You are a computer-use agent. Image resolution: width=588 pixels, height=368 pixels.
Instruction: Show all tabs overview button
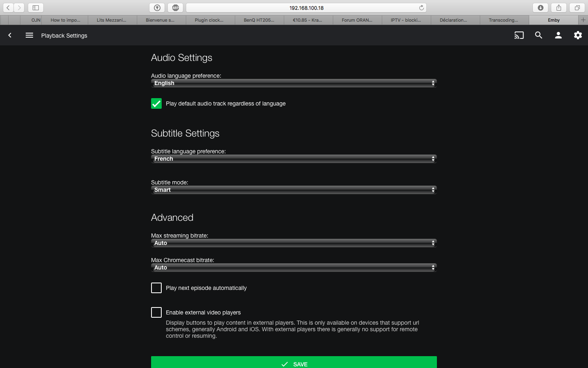577,8
